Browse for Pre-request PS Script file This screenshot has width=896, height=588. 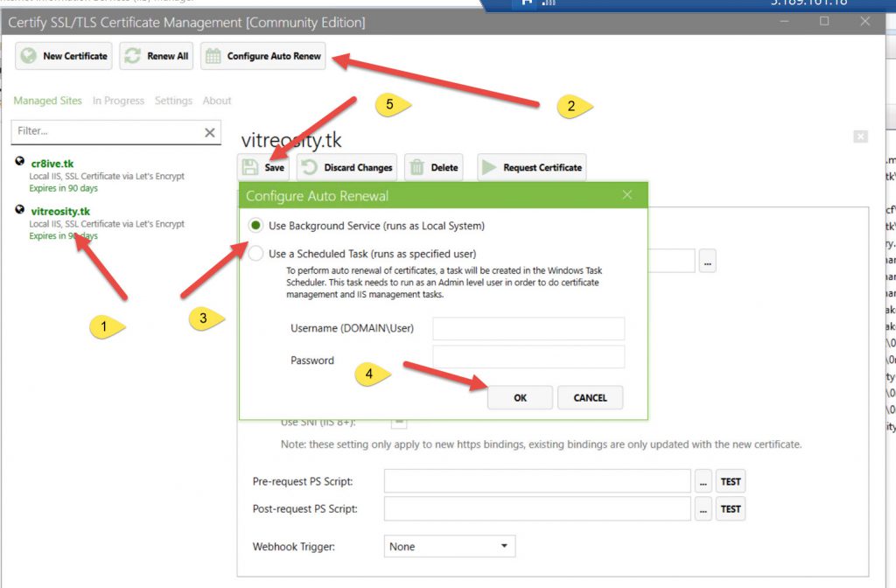703,481
